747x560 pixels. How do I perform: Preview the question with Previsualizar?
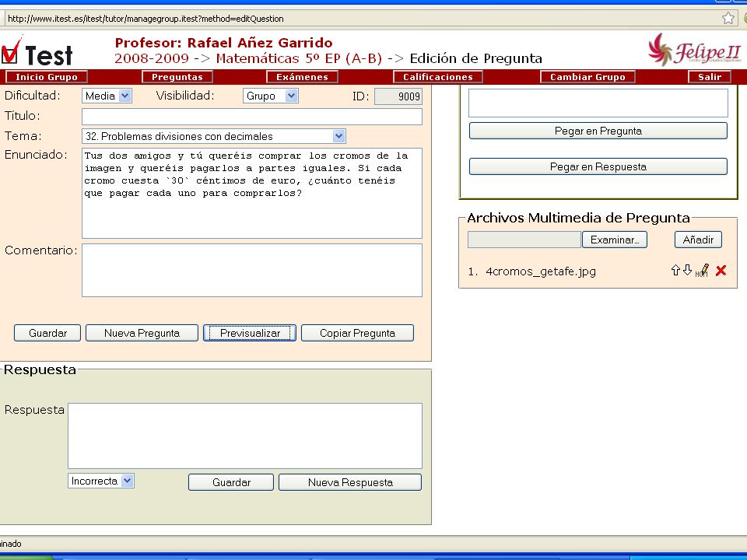coord(250,333)
